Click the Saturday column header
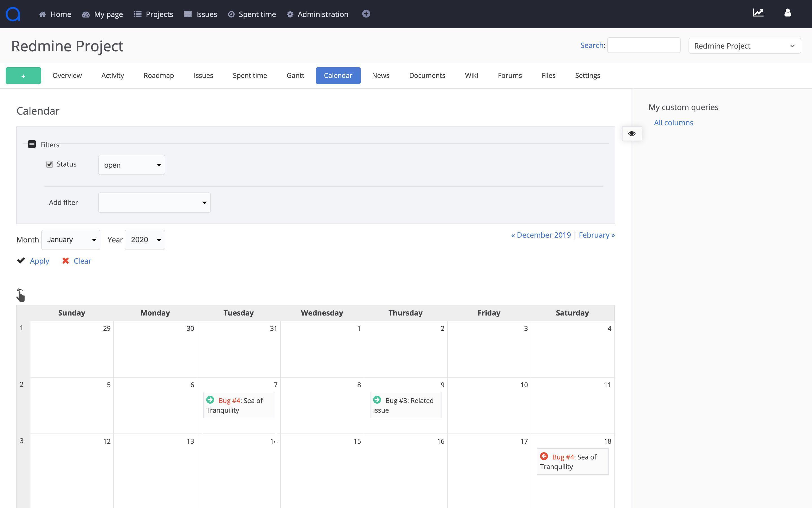The height and width of the screenshot is (508, 812). click(x=572, y=313)
